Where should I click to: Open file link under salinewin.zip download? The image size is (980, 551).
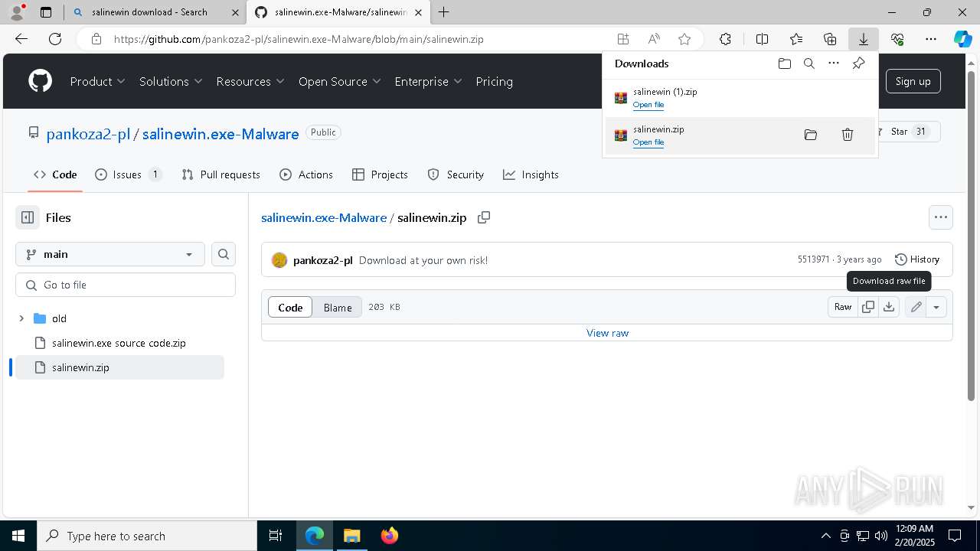pyautogui.click(x=648, y=142)
